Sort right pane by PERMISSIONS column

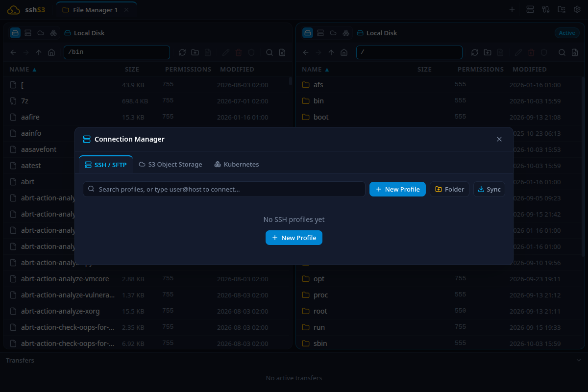click(481, 70)
